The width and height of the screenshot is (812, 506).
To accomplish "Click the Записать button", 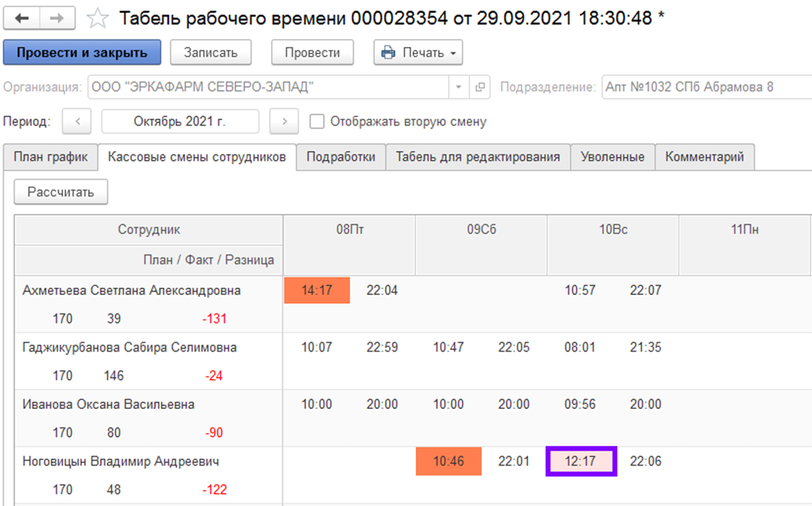I will [210, 53].
